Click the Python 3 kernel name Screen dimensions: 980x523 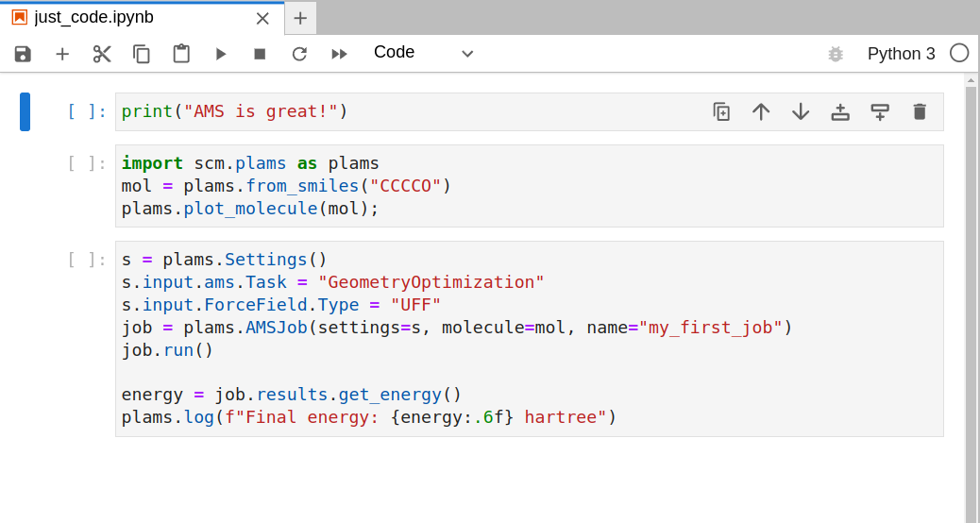pyautogui.click(x=901, y=54)
